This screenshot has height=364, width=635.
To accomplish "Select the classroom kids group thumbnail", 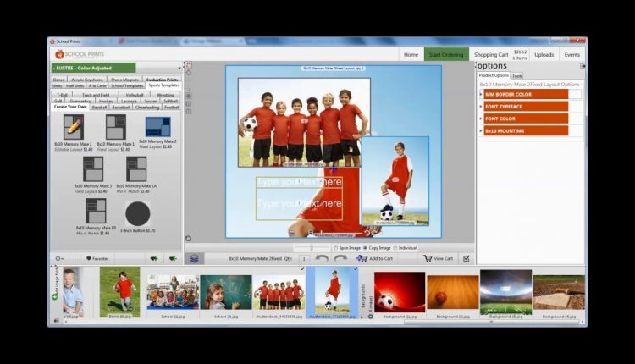I will (x=173, y=292).
